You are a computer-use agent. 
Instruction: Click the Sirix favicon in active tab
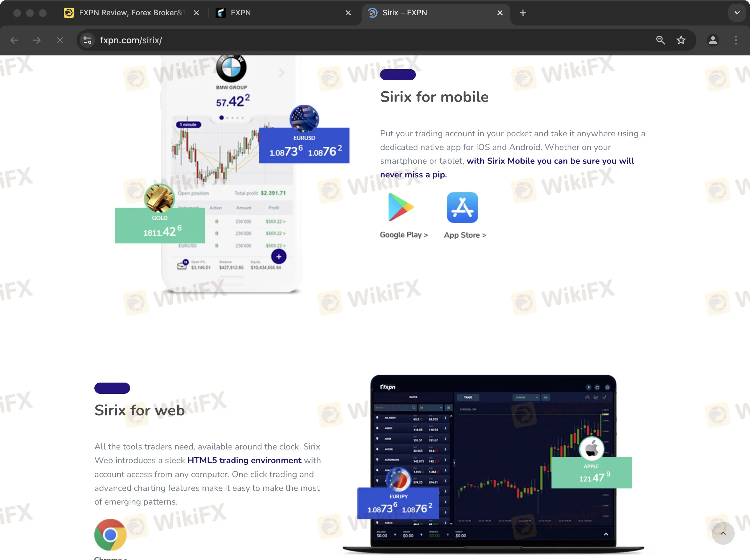pyautogui.click(x=372, y=12)
